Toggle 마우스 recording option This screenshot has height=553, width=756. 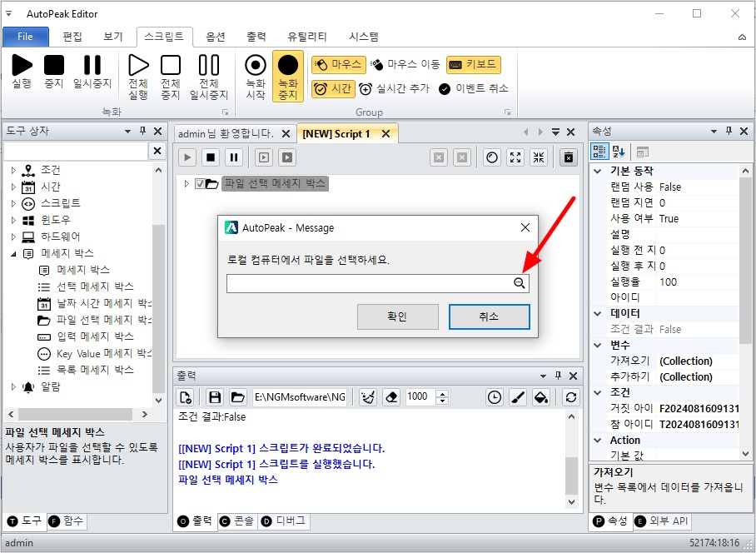pos(339,65)
